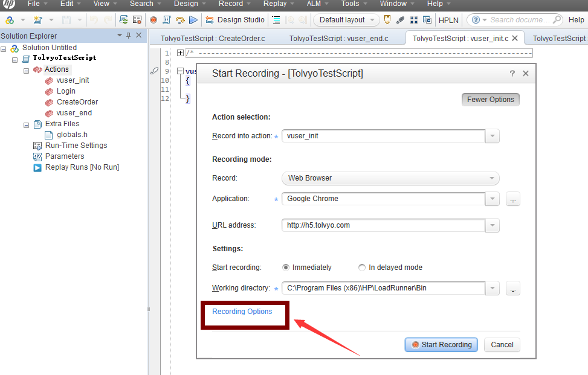
Task: Click the new script toolbar icon
Action: point(37,20)
